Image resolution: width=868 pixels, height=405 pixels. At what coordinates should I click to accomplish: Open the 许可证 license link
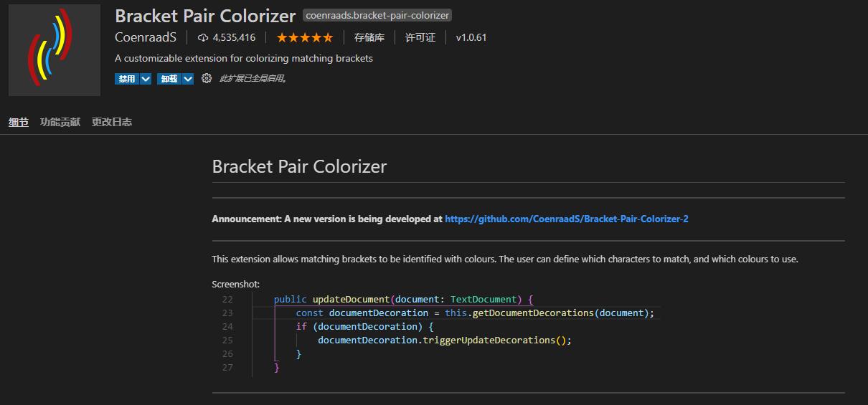point(420,37)
